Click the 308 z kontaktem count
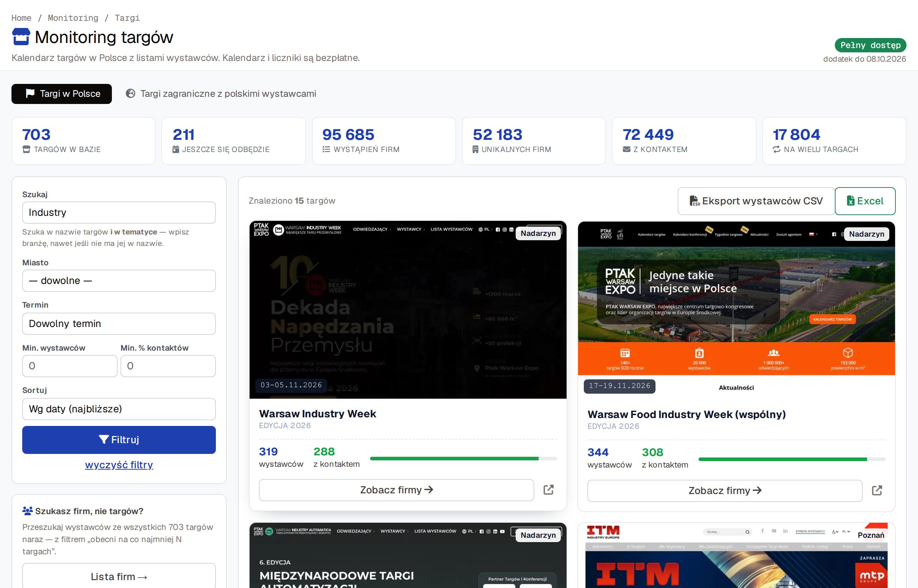 click(x=665, y=458)
